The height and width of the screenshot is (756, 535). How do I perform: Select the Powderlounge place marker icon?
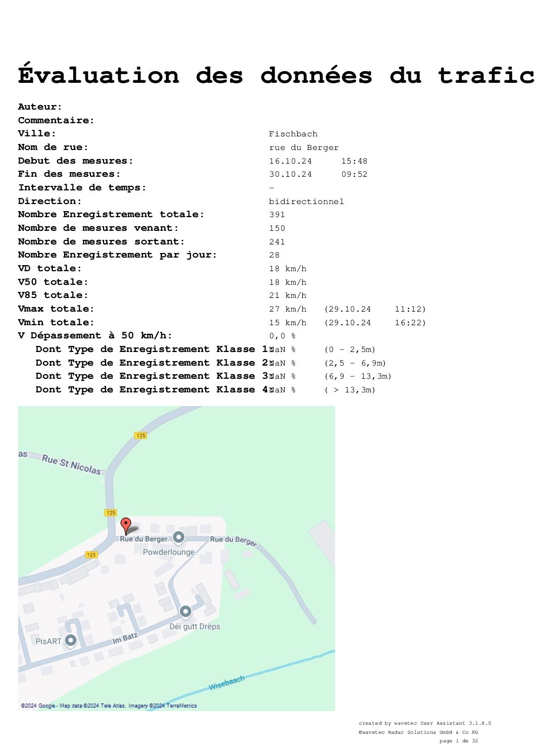[179, 537]
